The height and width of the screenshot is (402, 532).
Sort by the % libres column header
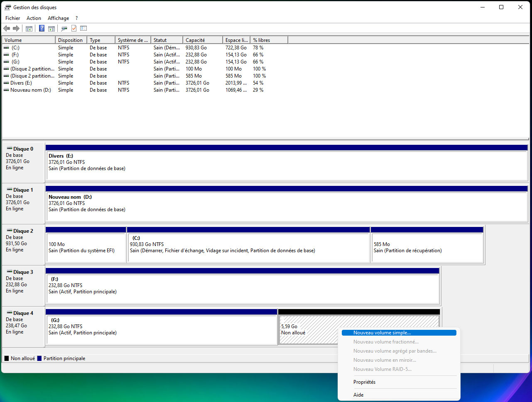269,40
